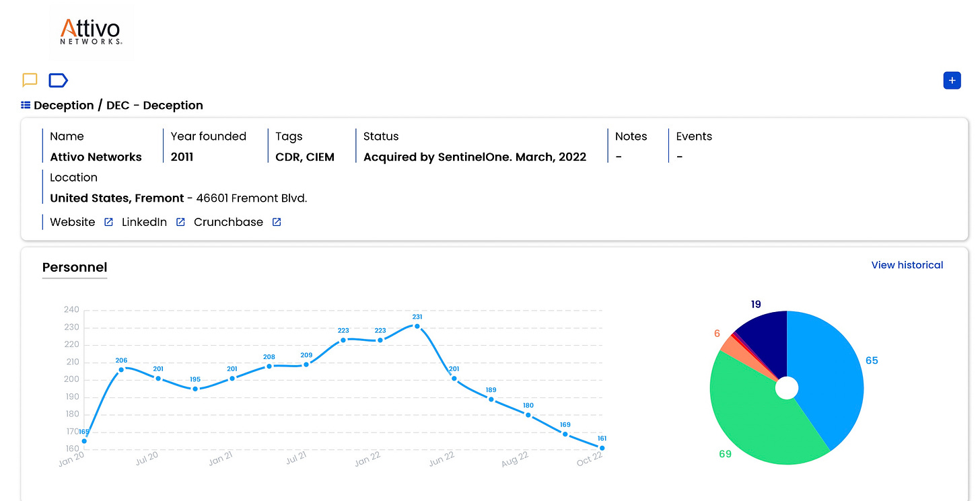Viewport: 980px width, 501px height.
Task: Open the LinkedIn external link icon
Action: click(x=180, y=223)
